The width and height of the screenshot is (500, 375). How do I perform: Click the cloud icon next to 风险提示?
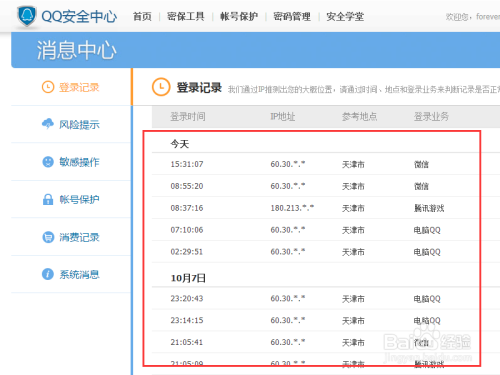(48, 124)
